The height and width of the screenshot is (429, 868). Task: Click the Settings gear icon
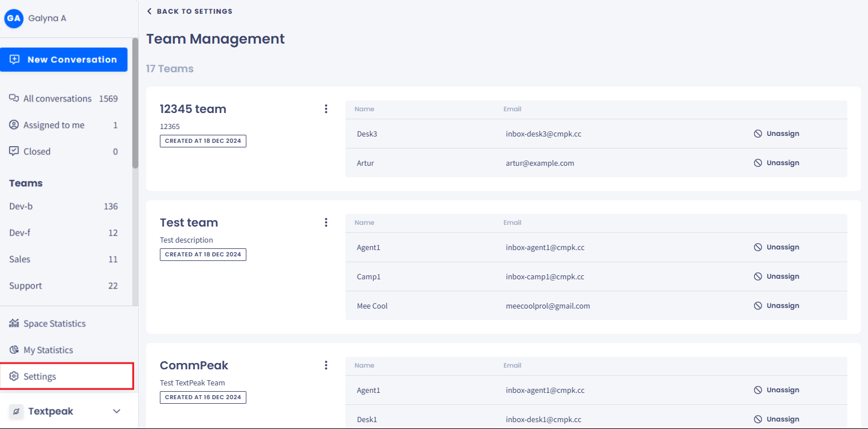point(14,376)
